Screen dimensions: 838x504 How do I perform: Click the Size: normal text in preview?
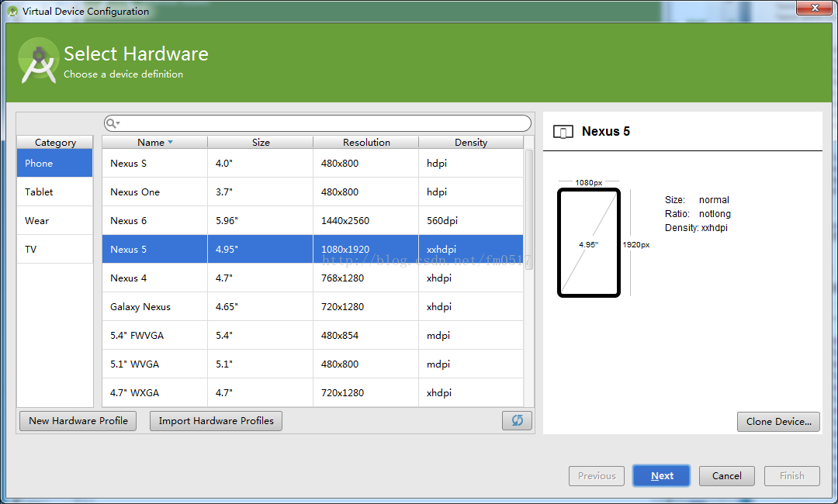(x=697, y=200)
